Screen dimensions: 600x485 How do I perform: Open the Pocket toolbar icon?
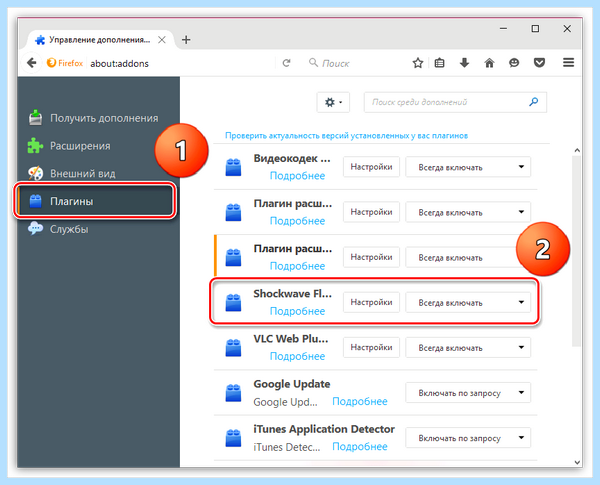click(x=539, y=63)
